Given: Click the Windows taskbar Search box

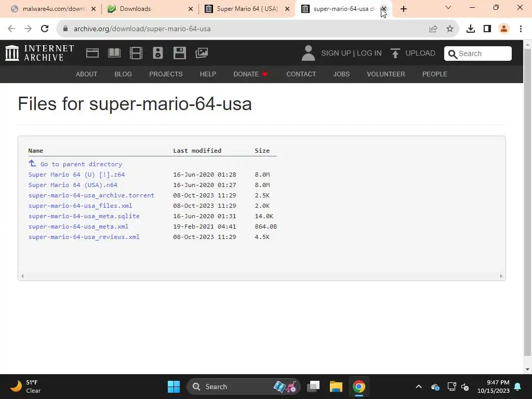Looking at the screenshot, I should click(x=243, y=387).
